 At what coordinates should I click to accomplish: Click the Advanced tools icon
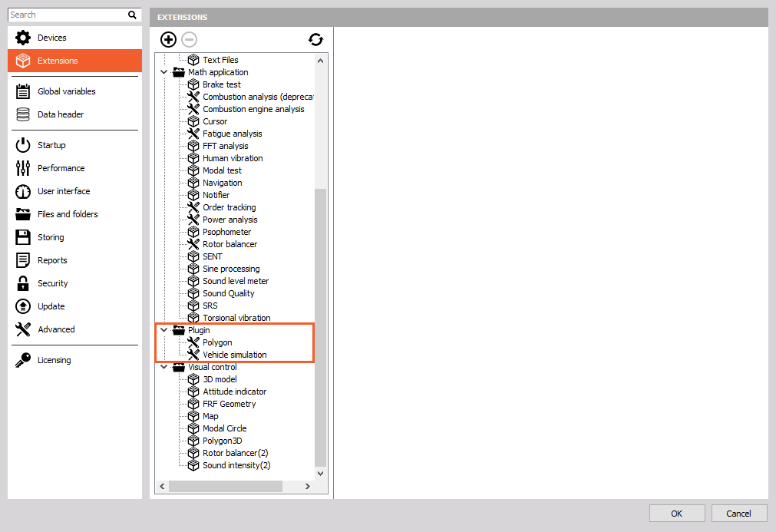click(23, 329)
